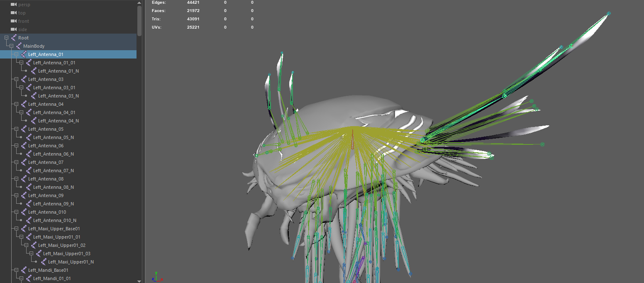The height and width of the screenshot is (283, 644).
Task: Collapse the Left_Maxi_Upper01_01 branch
Action: tap(21, 237)
